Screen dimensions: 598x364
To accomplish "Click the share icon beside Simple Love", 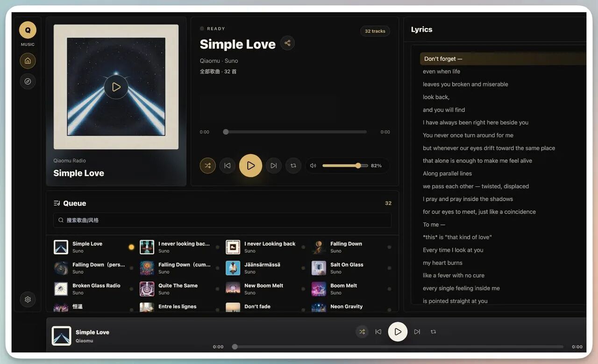I will tap(287, 43).
